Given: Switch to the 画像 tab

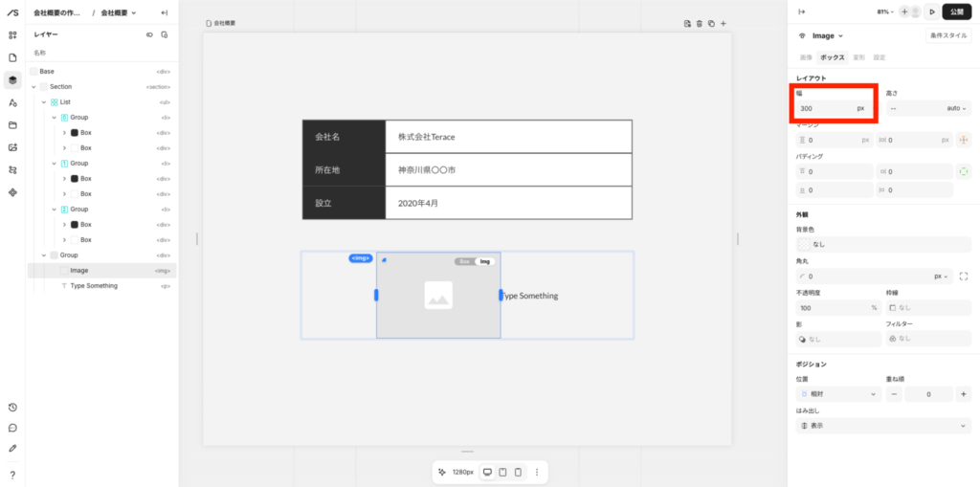Looking at the screenshot, I should [806, 57].
